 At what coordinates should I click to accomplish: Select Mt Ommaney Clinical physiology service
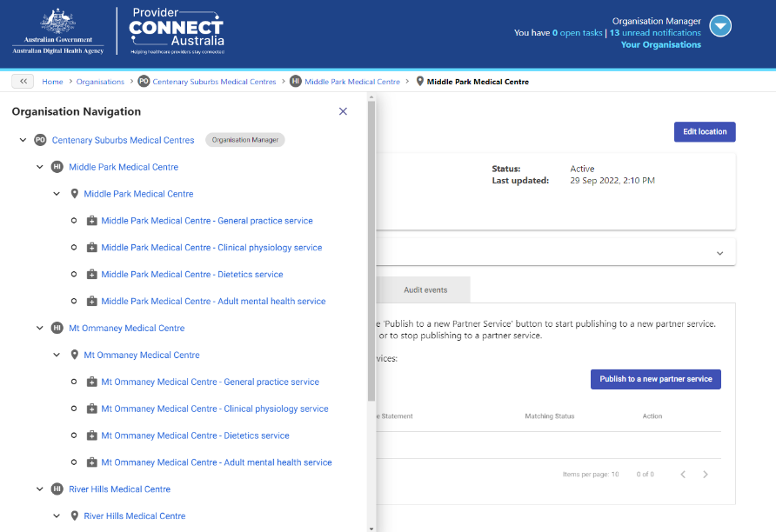[215, 409]
